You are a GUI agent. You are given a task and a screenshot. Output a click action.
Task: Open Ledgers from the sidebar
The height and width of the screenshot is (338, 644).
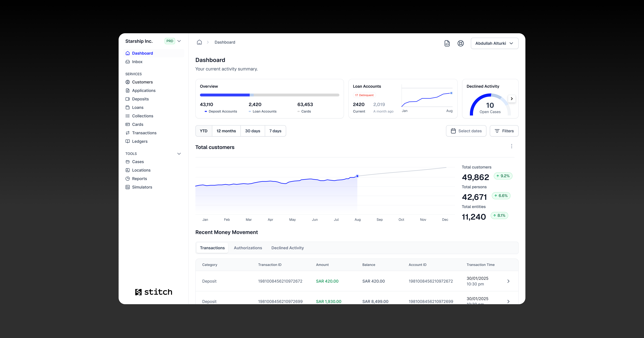coord(140,141)
